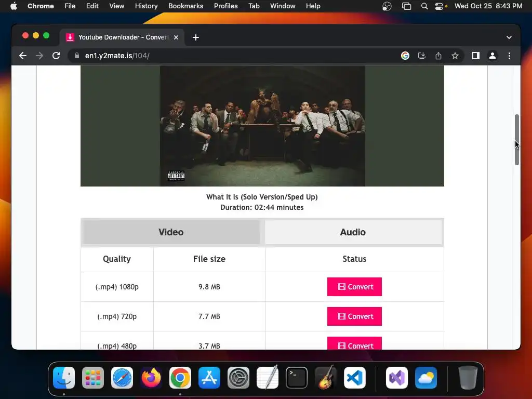Image resolution: width=532 pixels, height=399 pixels.
Task: Open Chrome's three-dot menu
Action: 509,56
